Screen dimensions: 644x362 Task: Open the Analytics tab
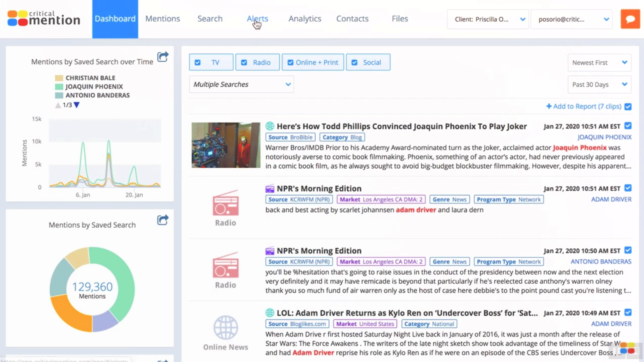[x=305, y=19]
